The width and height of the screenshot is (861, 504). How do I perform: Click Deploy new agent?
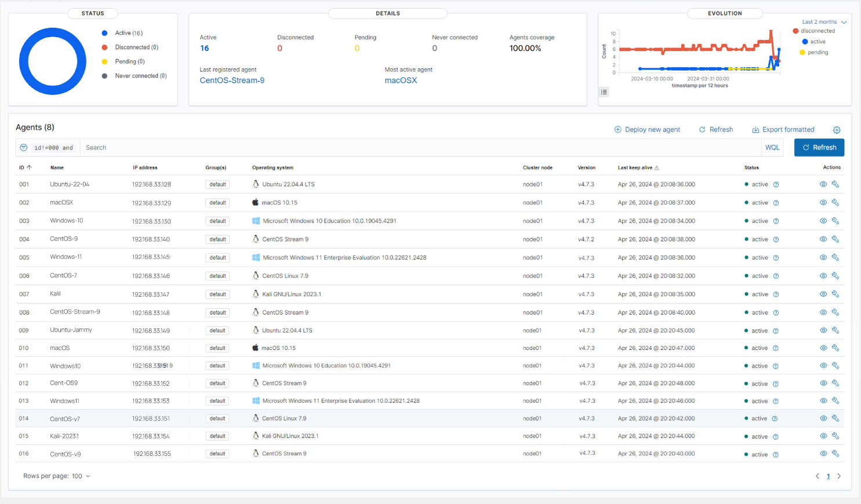[647, 130]
